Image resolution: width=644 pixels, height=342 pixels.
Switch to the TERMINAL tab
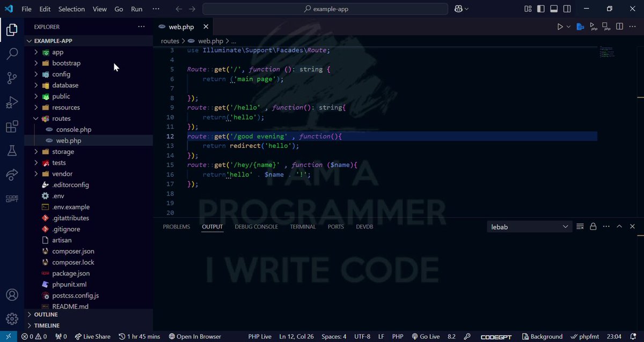click(303, 227)
